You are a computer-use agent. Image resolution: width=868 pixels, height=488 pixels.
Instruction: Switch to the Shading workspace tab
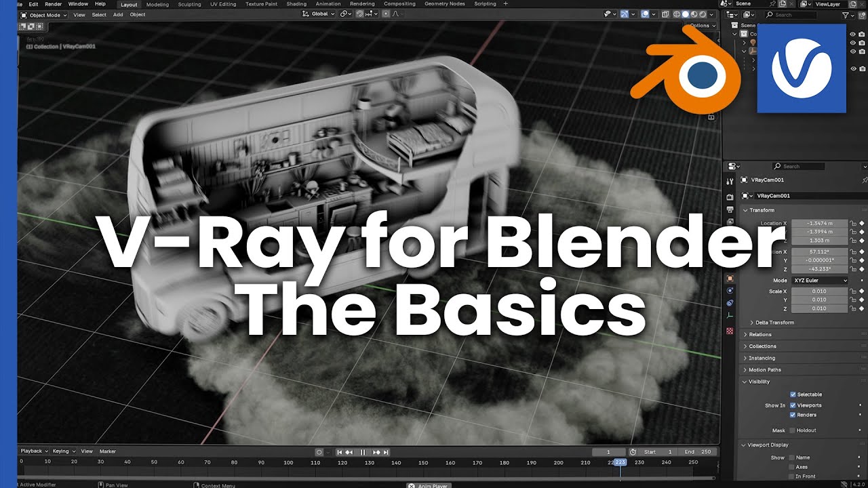coord(296,4)
